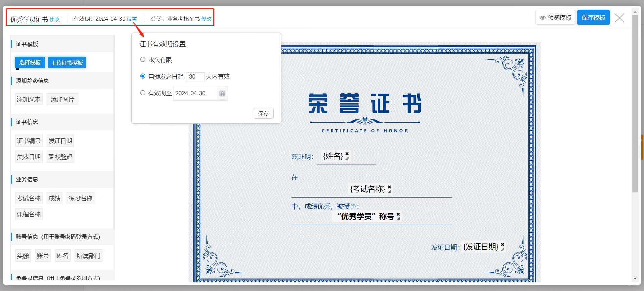Click 选择模板 button
644x291 pixels.
30,63
